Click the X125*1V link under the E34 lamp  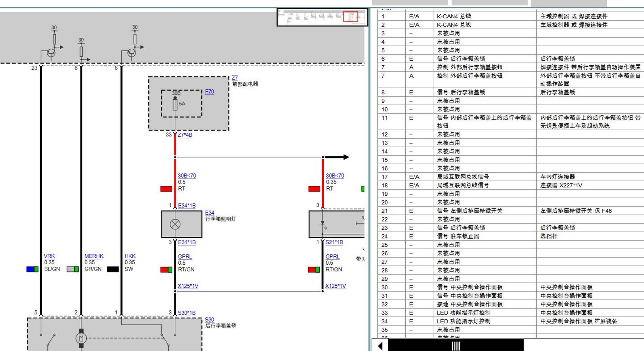coord(188,286)
